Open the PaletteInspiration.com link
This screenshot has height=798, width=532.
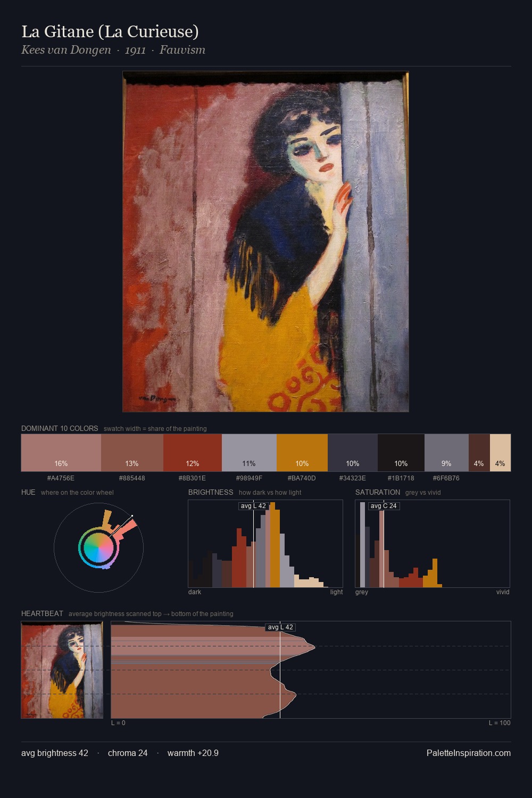click(469, 753)
